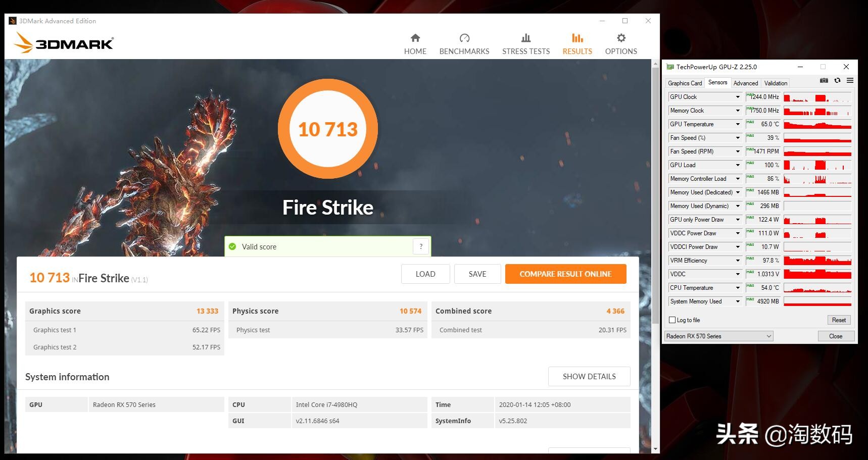Expand the CPU Temperature sensor dropdown
868x460 pixels.
point(738,288)
